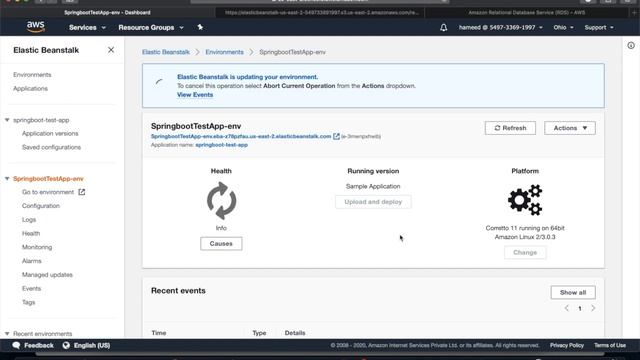Switch to Amazon Relational Database Service tab
This screenshot has height=360, width=640.
coord(527,13)
